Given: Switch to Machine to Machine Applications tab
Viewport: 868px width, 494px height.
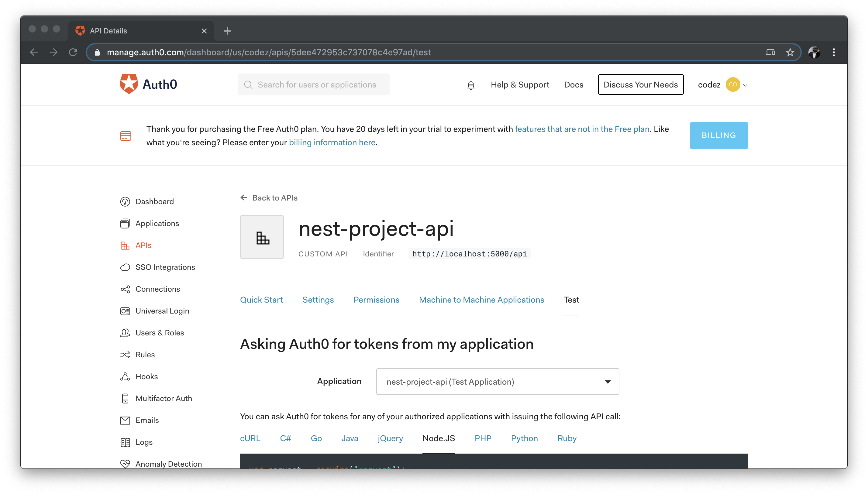Looking at the screenshot, I should 481,300.
